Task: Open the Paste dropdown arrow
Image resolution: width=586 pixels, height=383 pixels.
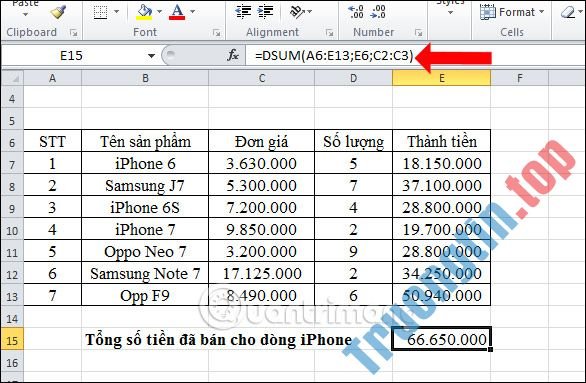Action: [25, 15]
